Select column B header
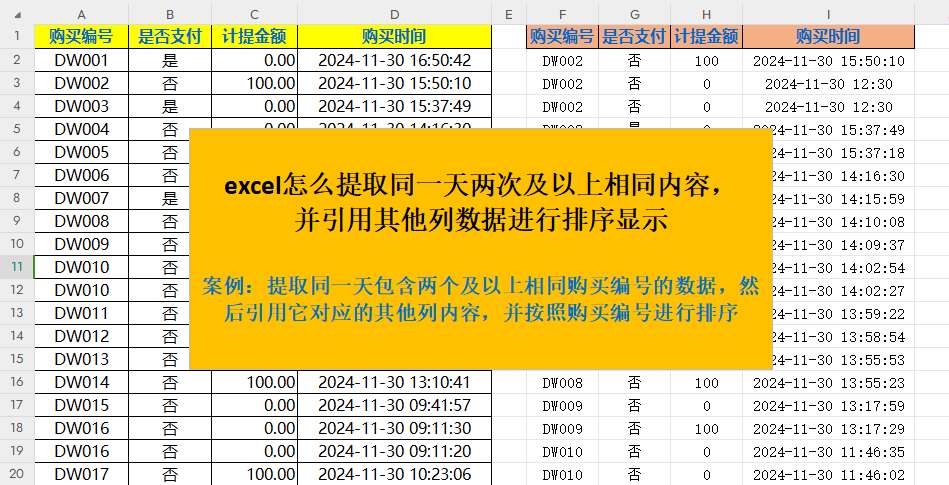The width and height of the screenshot is (949, 485). pyautogui.click(x=170, y=15)
